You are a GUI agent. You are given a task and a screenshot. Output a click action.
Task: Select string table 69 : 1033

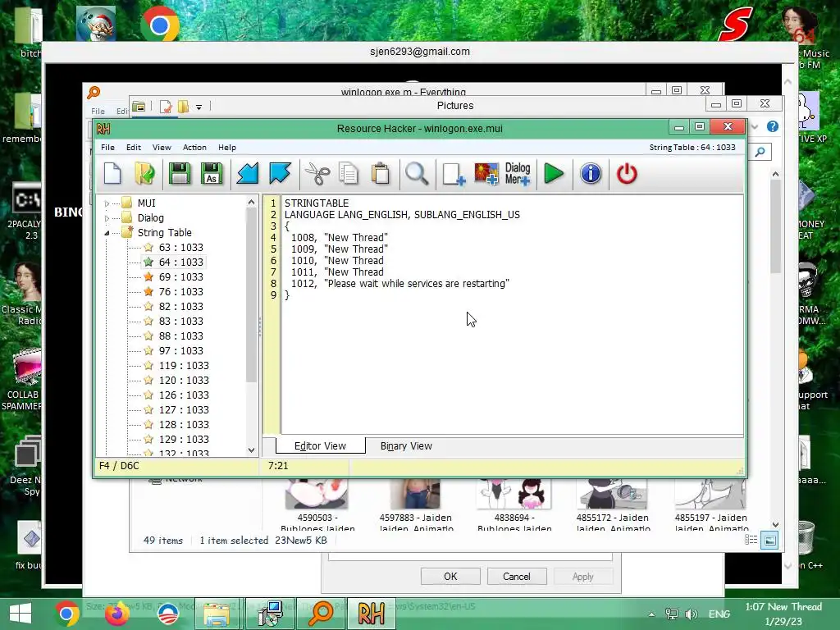(181, 277)
